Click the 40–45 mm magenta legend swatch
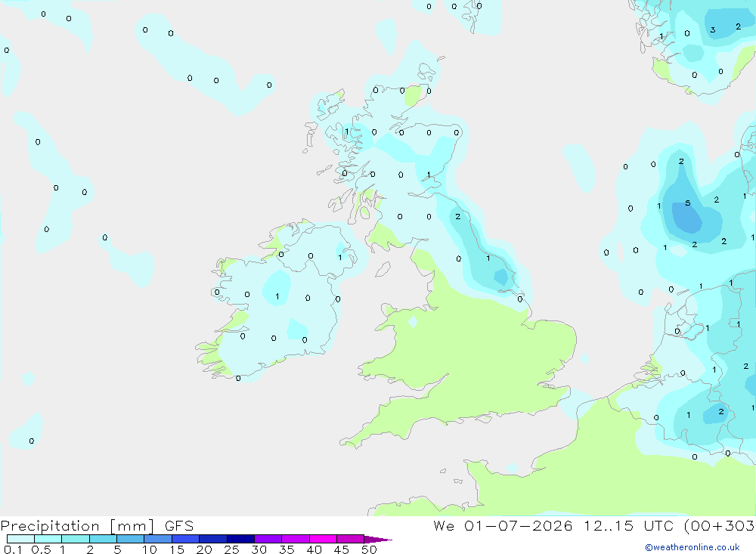 pyautogui.click(x=323, y=539)
